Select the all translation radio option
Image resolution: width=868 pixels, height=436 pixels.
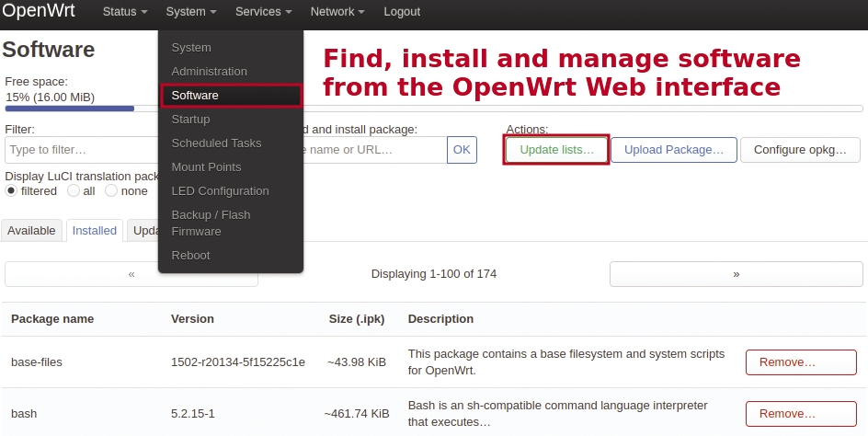73,190
